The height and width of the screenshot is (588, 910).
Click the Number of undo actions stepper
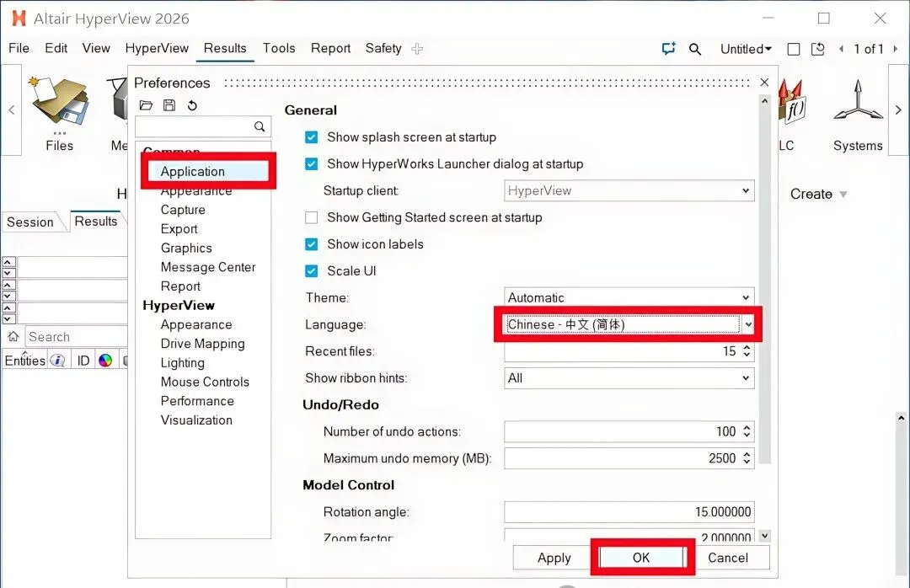747,431
